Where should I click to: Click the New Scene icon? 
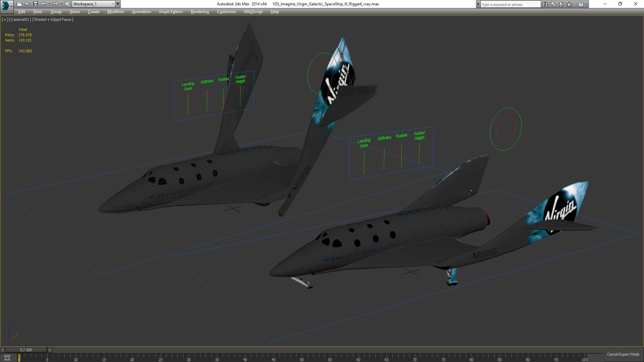click(19, 4)
